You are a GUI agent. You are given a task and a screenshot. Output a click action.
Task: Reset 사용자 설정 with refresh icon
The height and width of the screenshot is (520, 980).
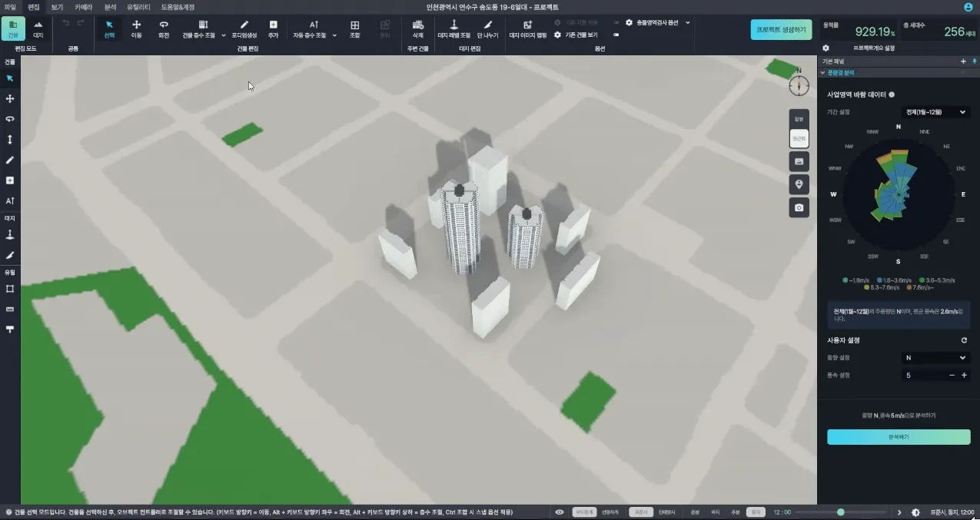click(x=964, y=340)
